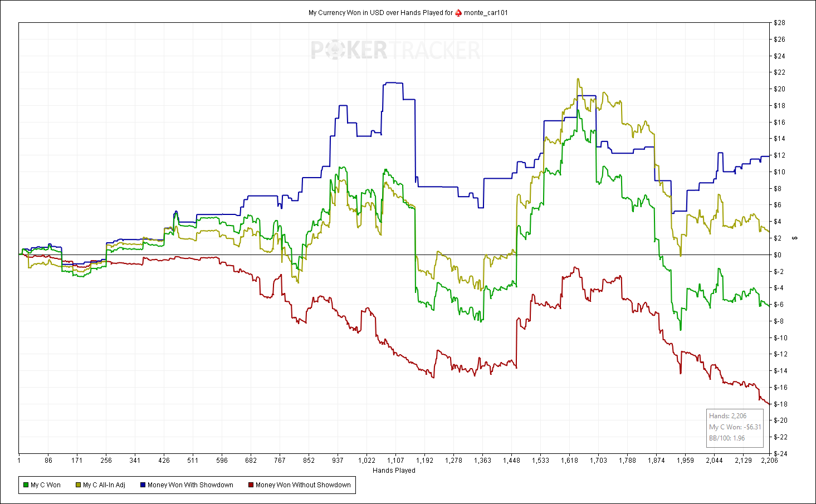Select the "My C All-In Adj" legend label

click(x=104, y=485)
